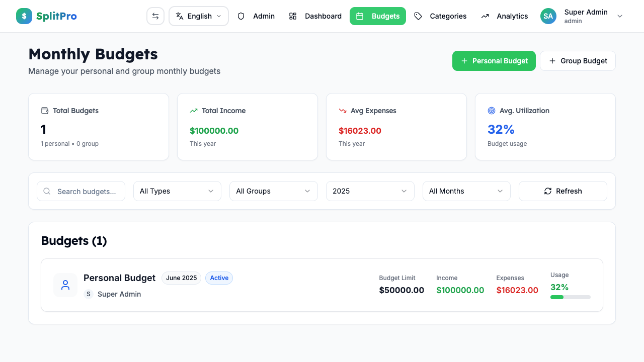Screen dimensions: 644x362
Task: Click the 32% usage progress bar
Action: tap(571, 297)
